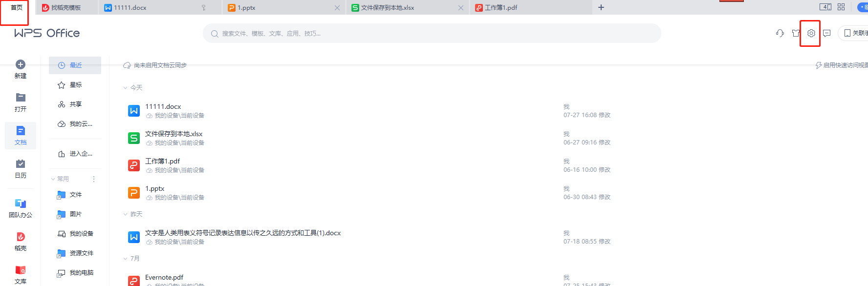This screenshot has width=868, height=286.
Task: Open the 文件 folder shortcut
Action: pyautogui.click(x=75, y=195)
